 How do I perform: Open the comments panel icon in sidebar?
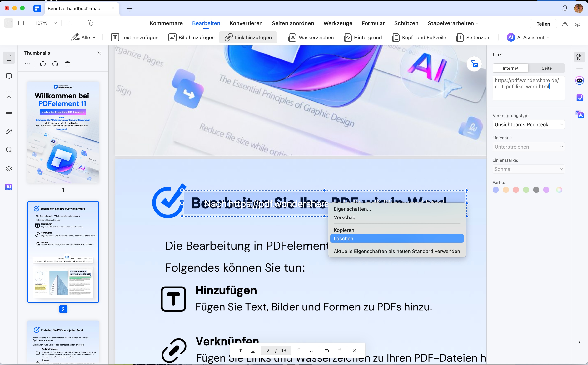tap(9, 76)
